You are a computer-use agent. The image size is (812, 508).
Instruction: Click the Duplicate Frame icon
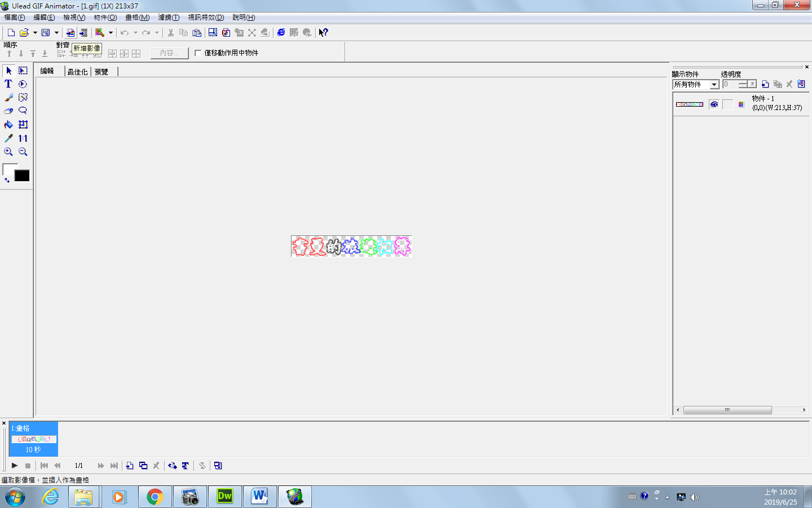(143, 466)
